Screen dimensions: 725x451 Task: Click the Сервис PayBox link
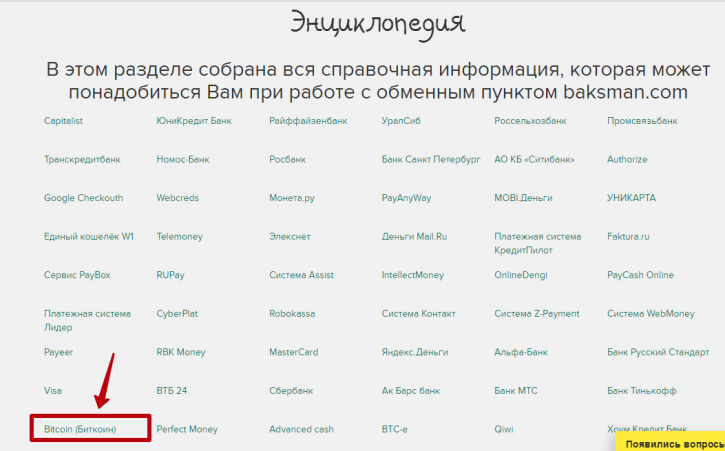[77, 275]
